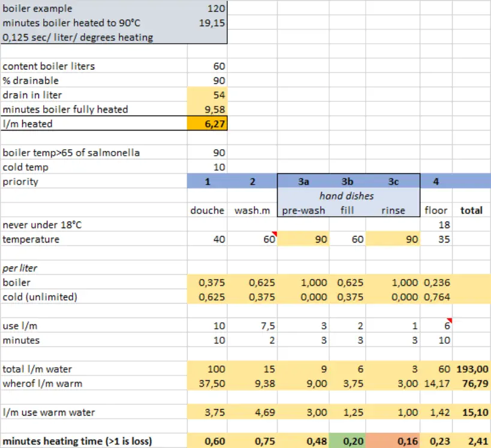
Task: Select the boiler example value 120
Action: tap(207, 9)
